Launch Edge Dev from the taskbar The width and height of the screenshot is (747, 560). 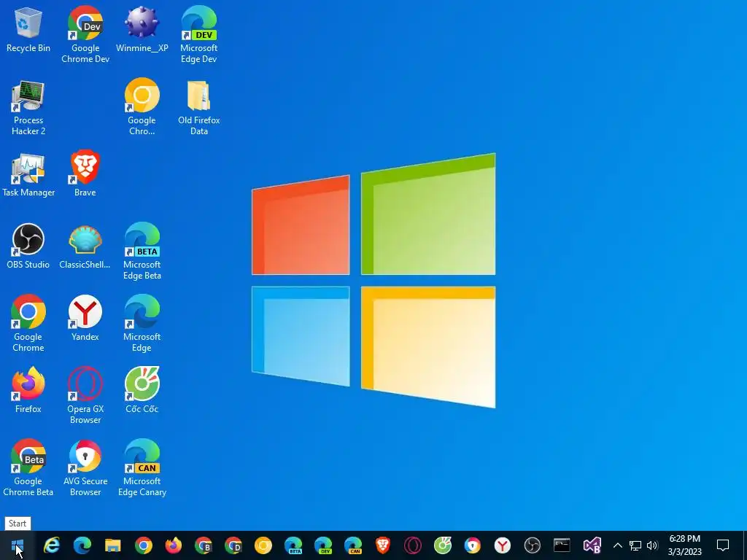(x=323, y=545)
